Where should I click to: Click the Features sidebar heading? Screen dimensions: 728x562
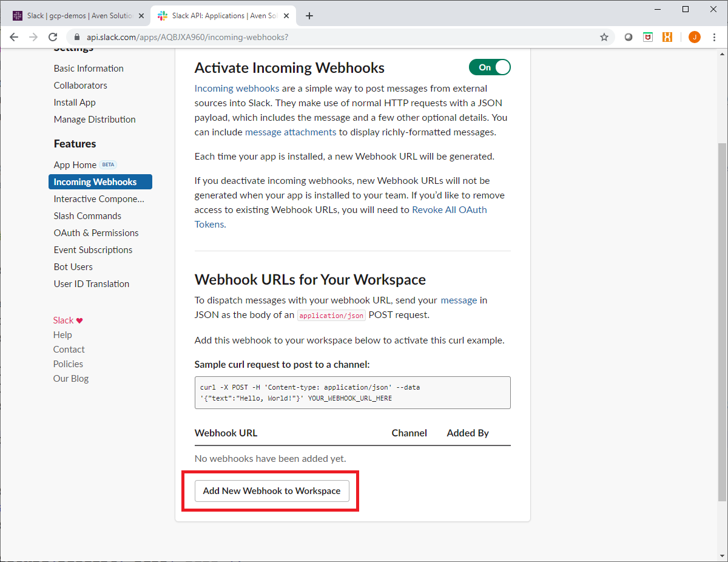coord(75,144)
